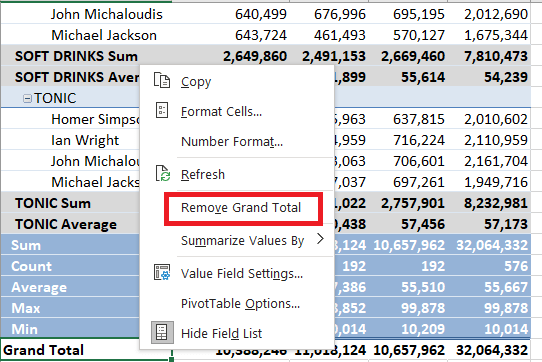Click the Copy icon in context menu

point(162,81)
